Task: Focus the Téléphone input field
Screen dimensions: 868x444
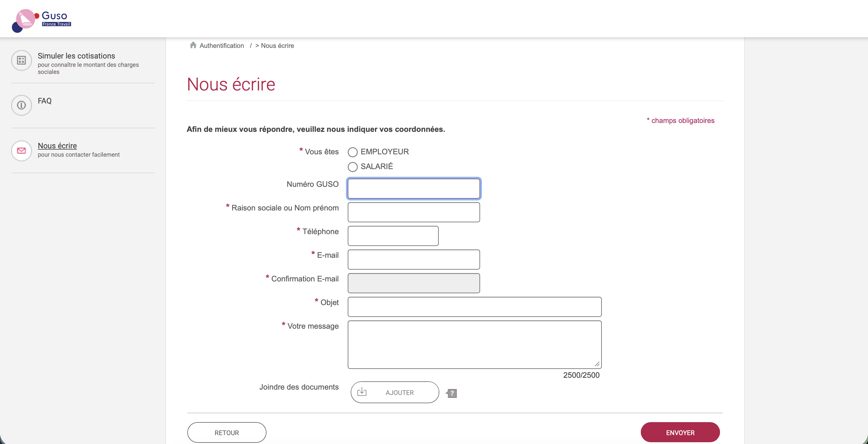Action: pos(393,236)
